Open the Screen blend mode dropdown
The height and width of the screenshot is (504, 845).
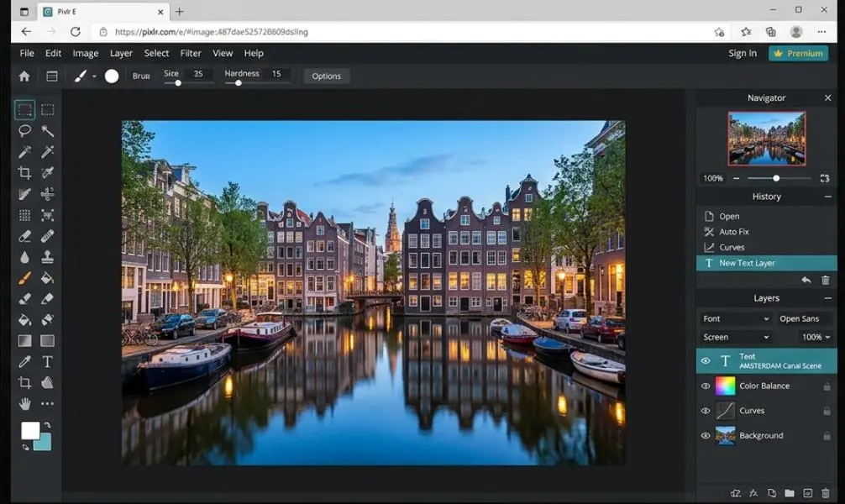pyautogui.click(x=736, y=337)
